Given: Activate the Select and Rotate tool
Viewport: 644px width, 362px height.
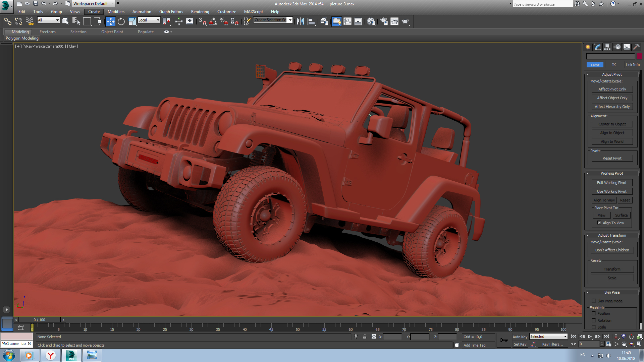Looking at the screenshot, I should (x=121, y=21).
